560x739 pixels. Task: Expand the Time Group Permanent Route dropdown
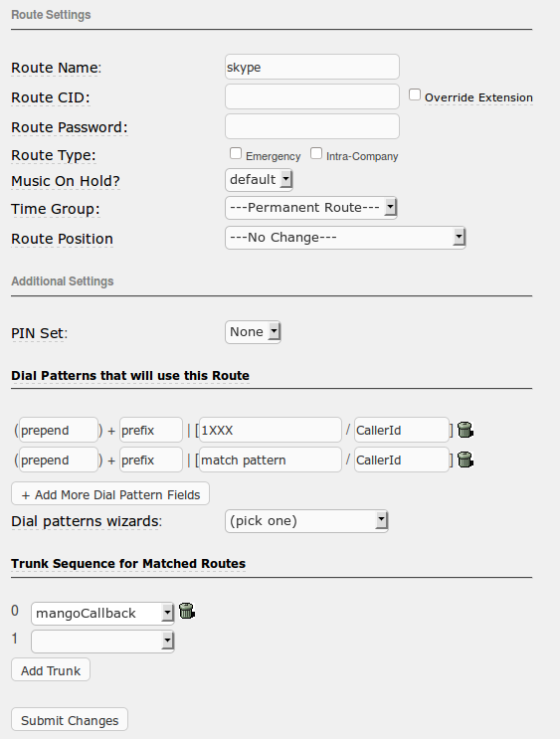tap(311, 207)
